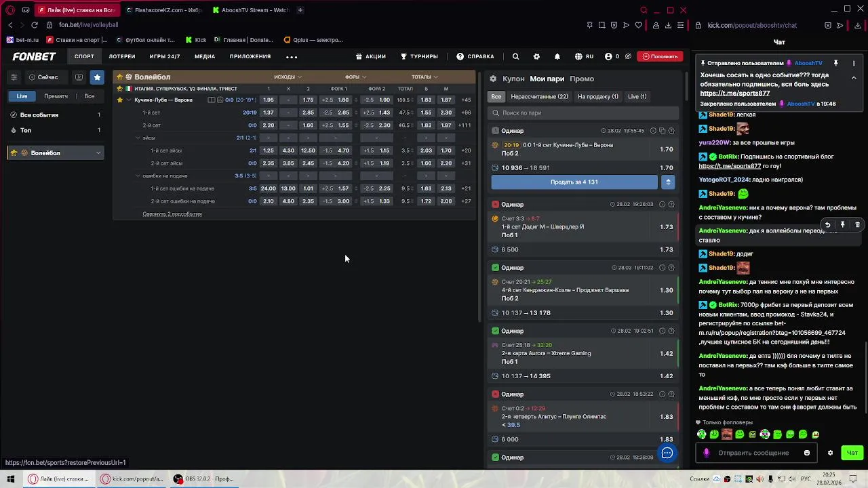Open sell options stepper next to Продать
The image size is (868, 488).
pos(668,182)
